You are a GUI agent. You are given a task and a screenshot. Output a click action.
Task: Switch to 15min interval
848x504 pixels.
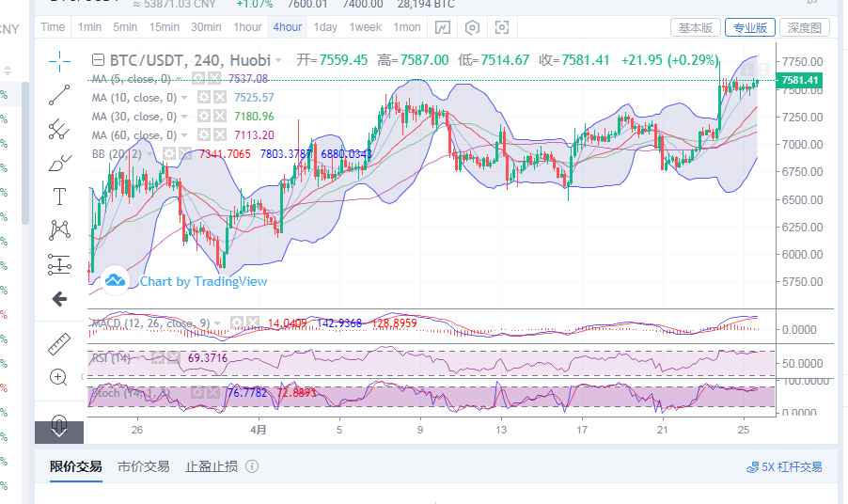[165, 27]
